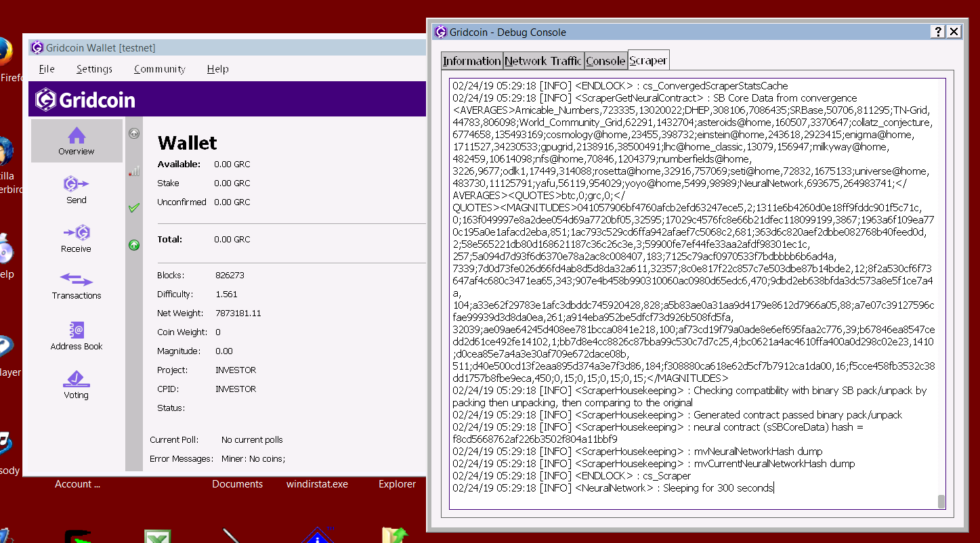Screen dimensions: 980x543
Task: Click 'Miner: No coins;' error message
Action: [253, 459]
